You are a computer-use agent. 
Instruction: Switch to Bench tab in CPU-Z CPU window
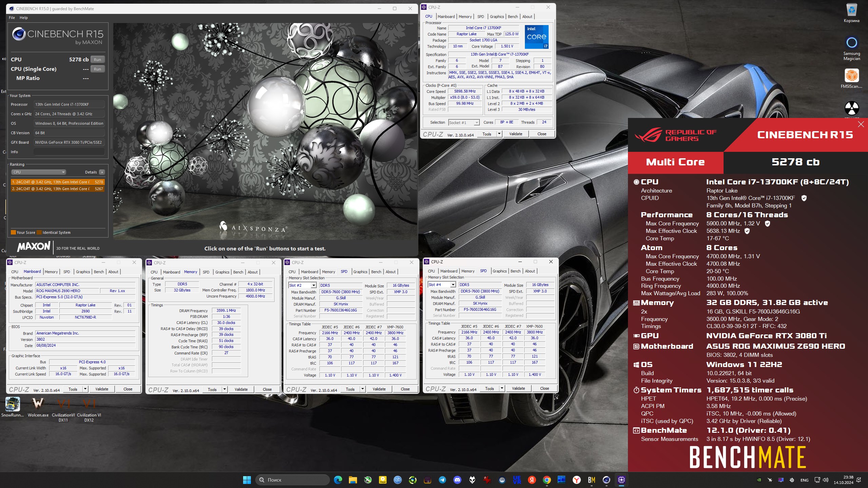pyautogui.click(x=513, y=17)
